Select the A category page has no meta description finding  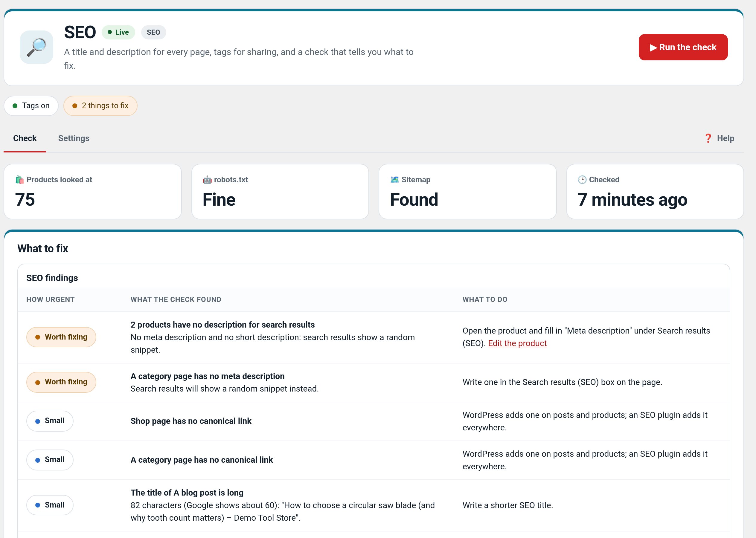208,376
